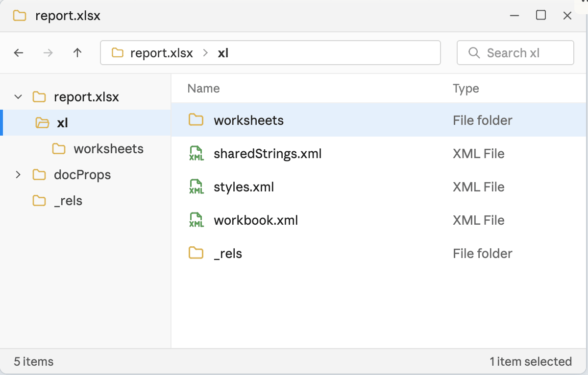Click styles.xml file icon
Screen dimensions: 588x375
coord(196,187)
